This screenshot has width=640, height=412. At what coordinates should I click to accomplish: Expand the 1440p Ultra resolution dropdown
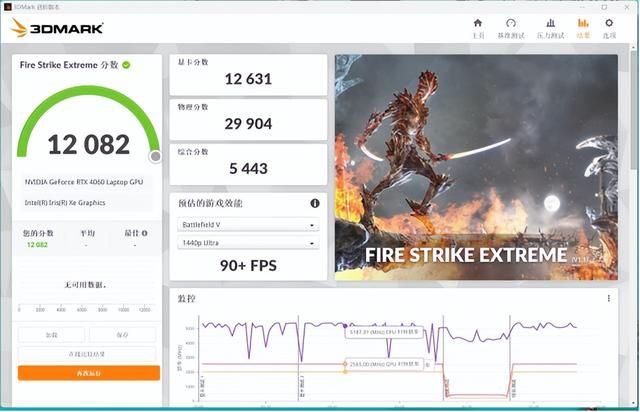point(248,244)
